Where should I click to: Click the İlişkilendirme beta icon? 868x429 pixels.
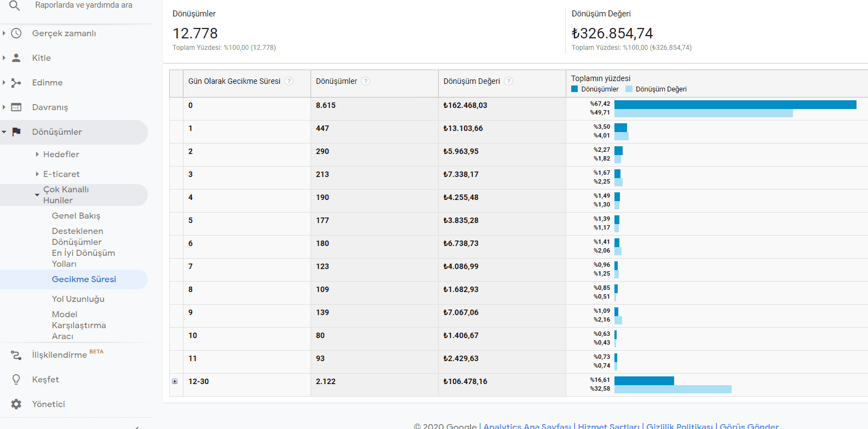[16, 355]
